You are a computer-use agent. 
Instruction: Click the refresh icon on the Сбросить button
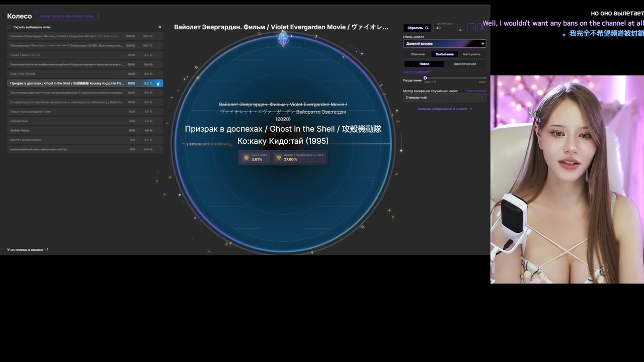click(427, 28)
